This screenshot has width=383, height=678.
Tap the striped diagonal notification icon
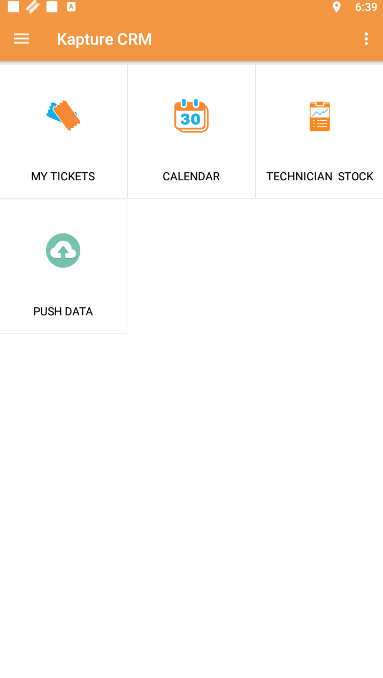[33, 7]
